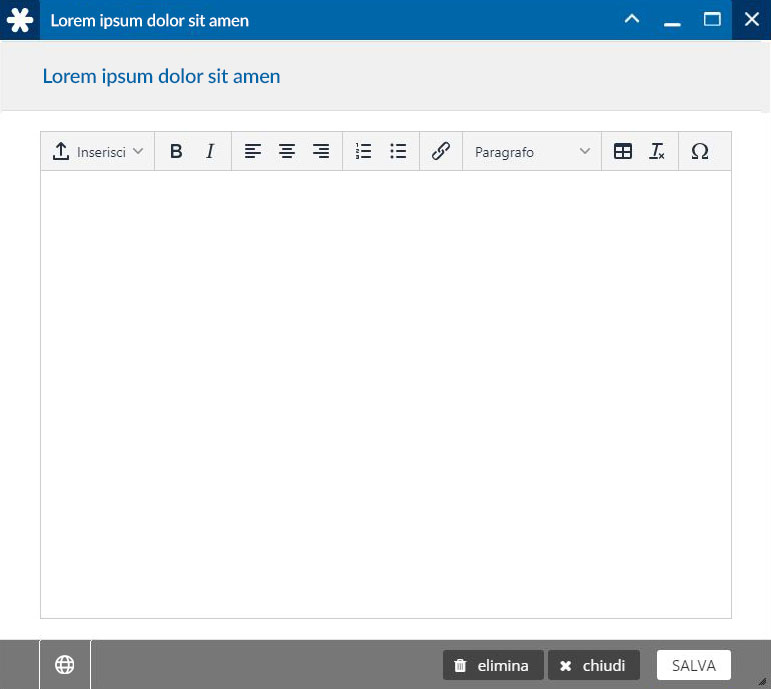The image size is (771, 689).
Task: Click the blue heading Lorem ipsum dolor sit amen
Action: coord(161,76)
